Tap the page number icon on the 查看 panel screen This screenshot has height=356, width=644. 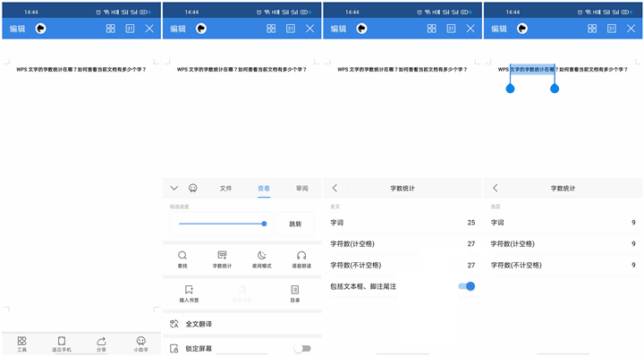pyautogui.click(x=291, y=29)
